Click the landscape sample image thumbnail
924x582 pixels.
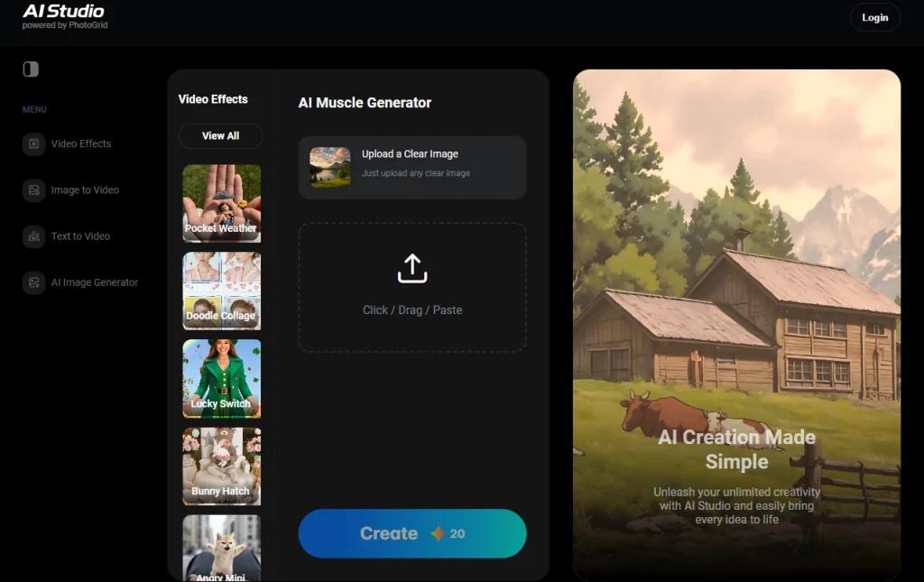[330, 167]
